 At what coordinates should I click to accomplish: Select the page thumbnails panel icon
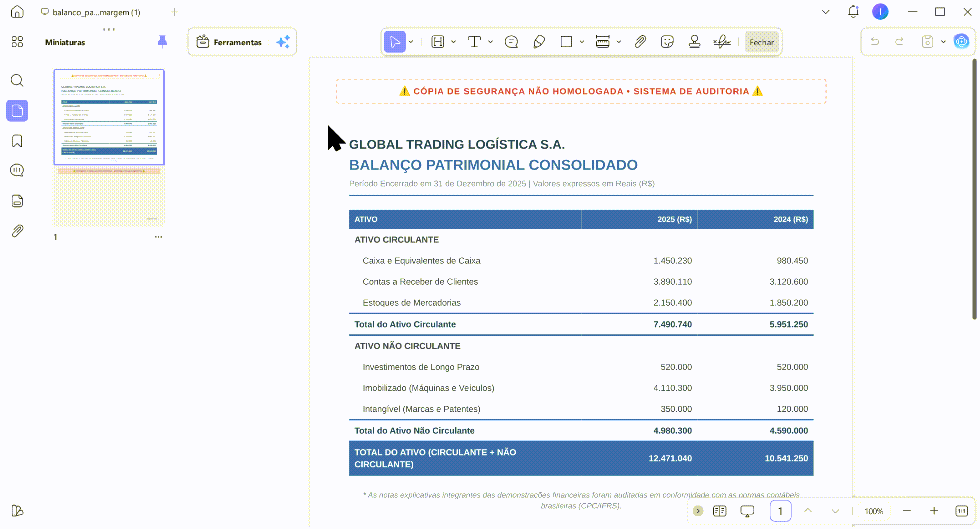pos(17,111)
